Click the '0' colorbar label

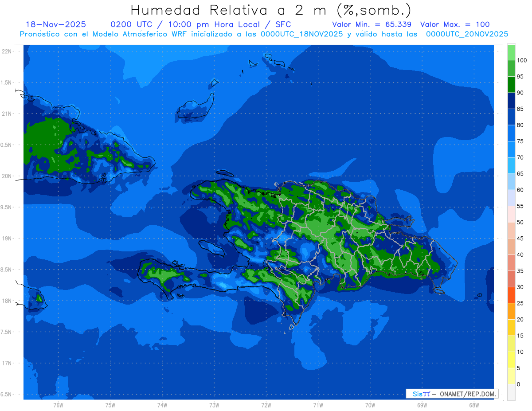coord(519,384)
